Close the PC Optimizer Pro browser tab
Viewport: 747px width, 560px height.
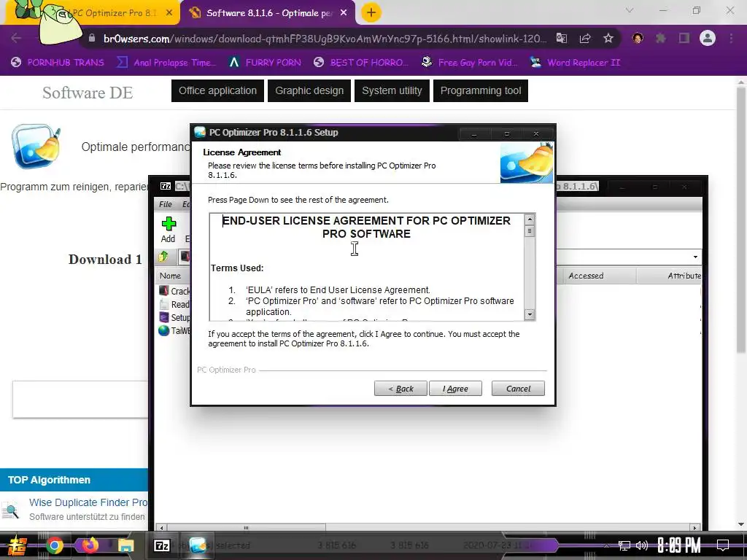(169, 13)
